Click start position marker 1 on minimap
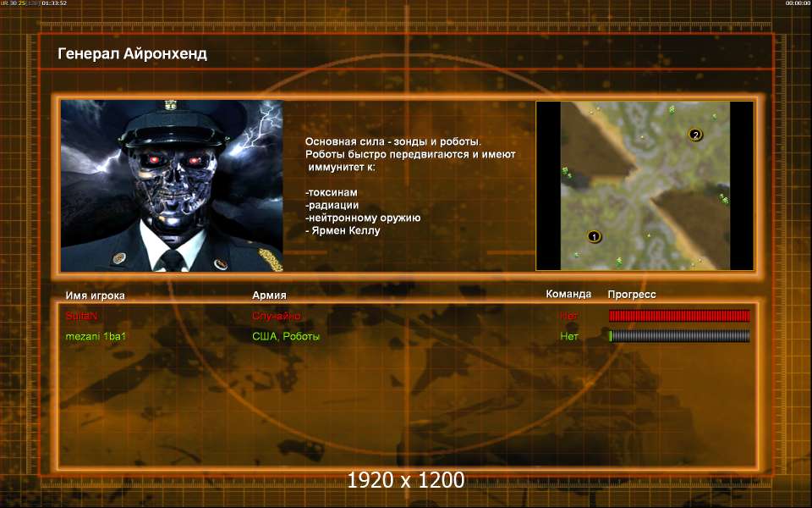Viewport: 812px width, 508px height. tap(594, 237)
